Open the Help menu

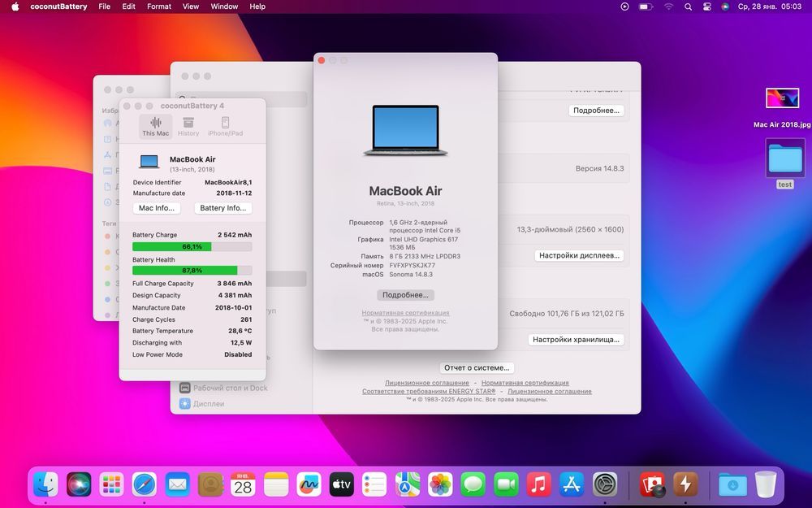pos(257,7)
